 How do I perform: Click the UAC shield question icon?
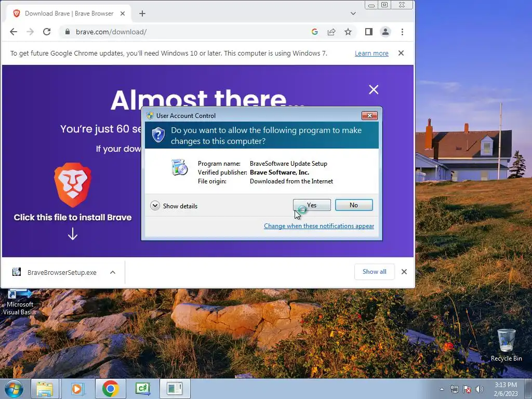point(158,135)
